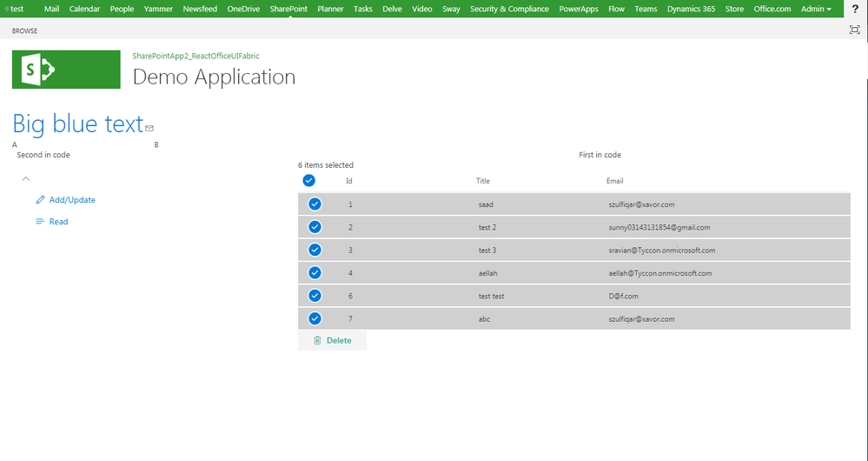
Task: Open Newsfeed in the suite bar
Action: pos(200,9)
